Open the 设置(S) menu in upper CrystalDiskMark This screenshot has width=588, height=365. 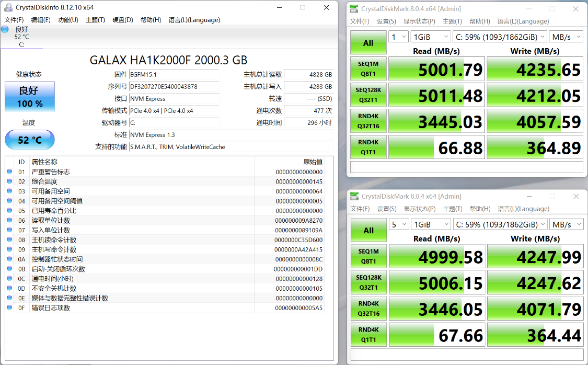(x=386, y=21)
